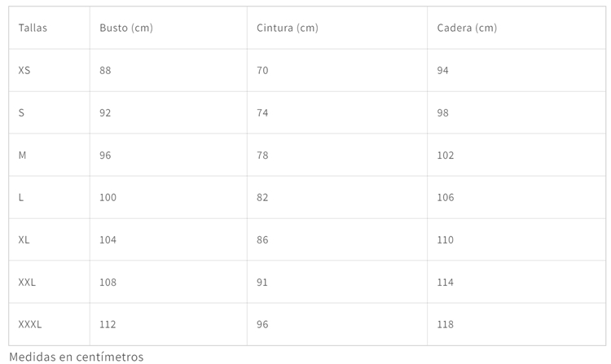Select the L size row label

click(x=21, y=197)
